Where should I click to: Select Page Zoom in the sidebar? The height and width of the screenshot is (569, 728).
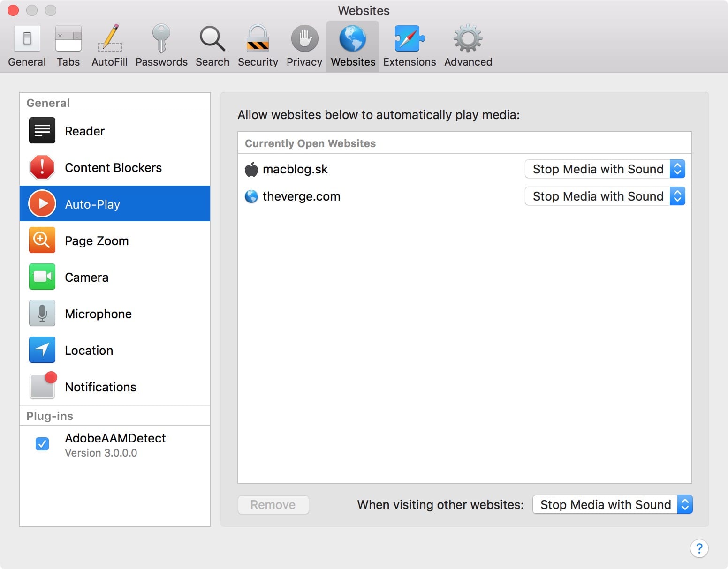(x=115, y=240)
